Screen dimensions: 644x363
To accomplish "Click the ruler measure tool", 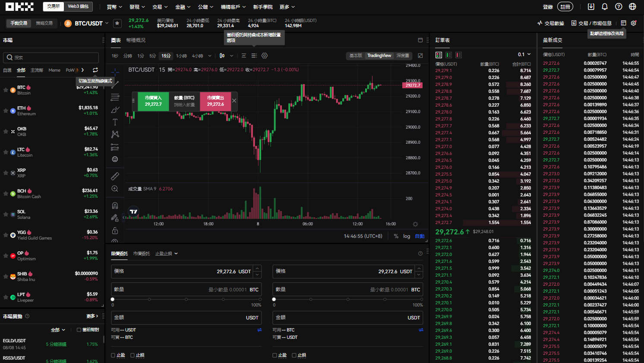I will (x=115, y=176).
